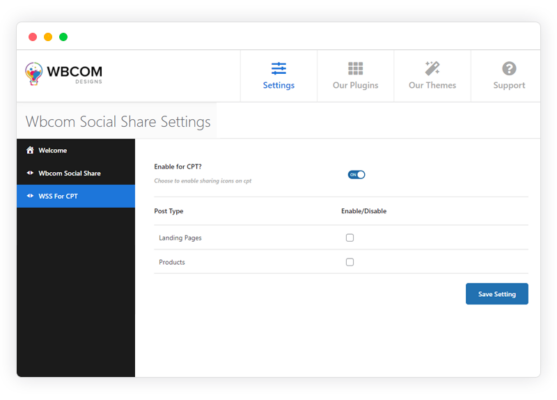Click the red close window button
Image resolution: width=557 pixels, height=400 pixels.
(33, 37)
